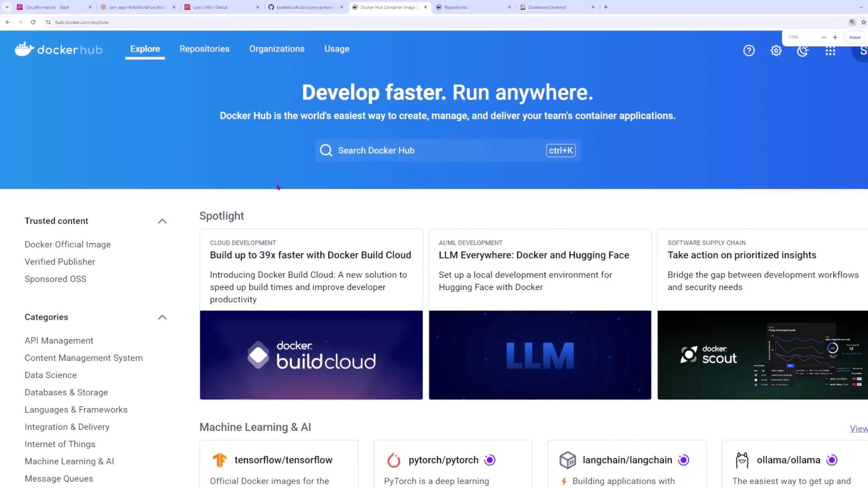Click the Docker Hub whale logo
The image size is (868, 488).
click(x=24, y=49)
